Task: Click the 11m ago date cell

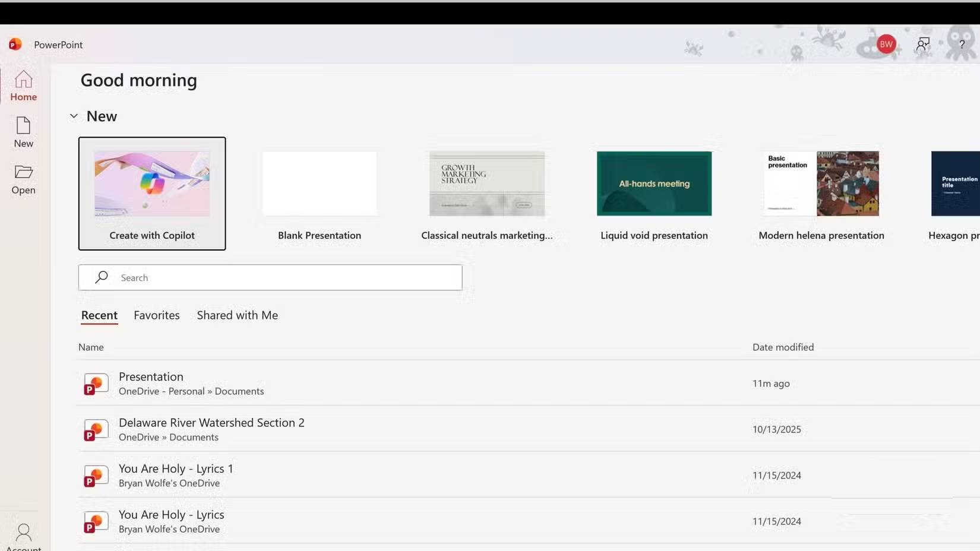Action: (771, 384)
